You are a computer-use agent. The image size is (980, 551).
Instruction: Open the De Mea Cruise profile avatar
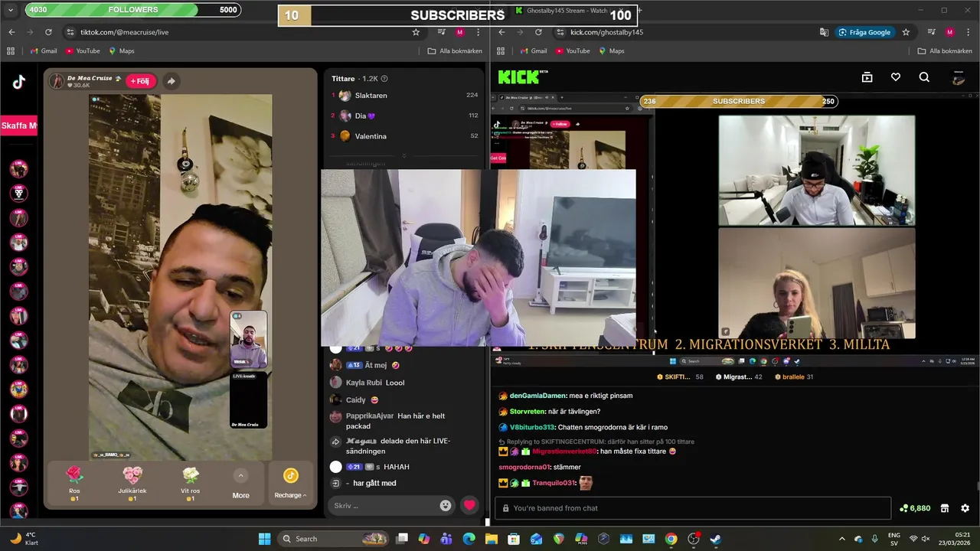click(58, 81)
